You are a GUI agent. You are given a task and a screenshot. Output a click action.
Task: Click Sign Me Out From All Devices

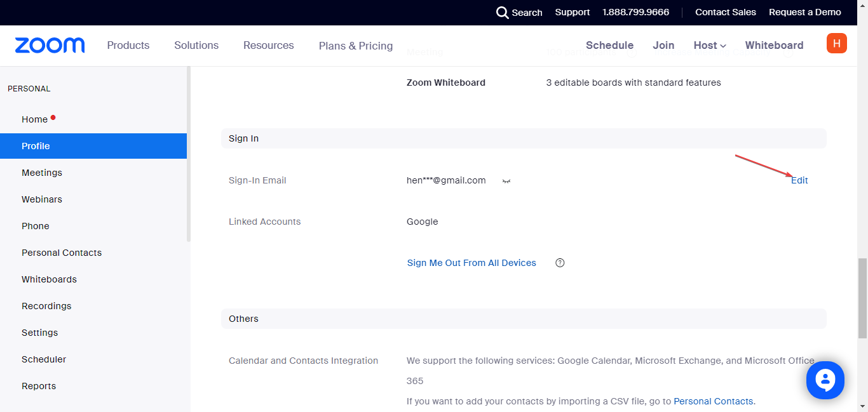click(471, 263)
